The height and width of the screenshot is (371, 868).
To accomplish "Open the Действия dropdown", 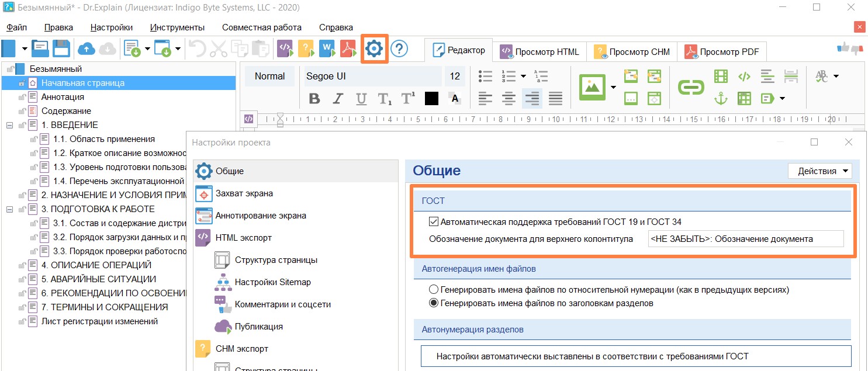I will tap(820, 171).
